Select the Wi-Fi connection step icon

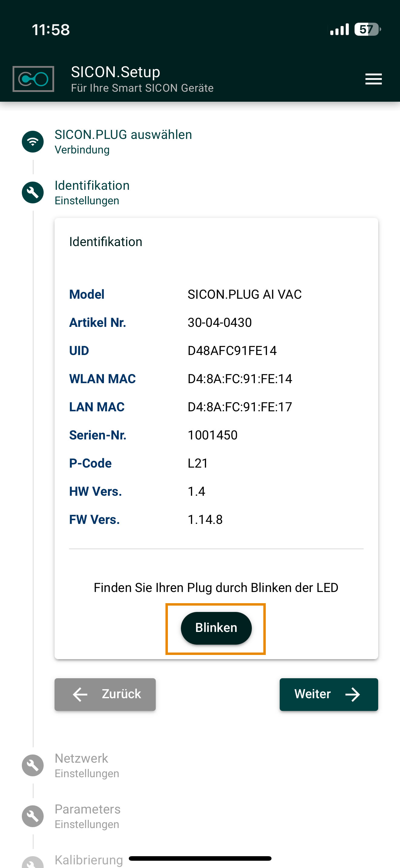click(33, 142)
